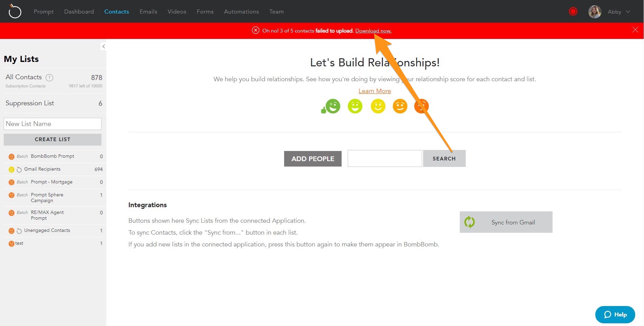Focus the New List Name field
Image resolution: width=644 pixels, height=326 pixels.
pyautogui.click(x=52, y=124)
